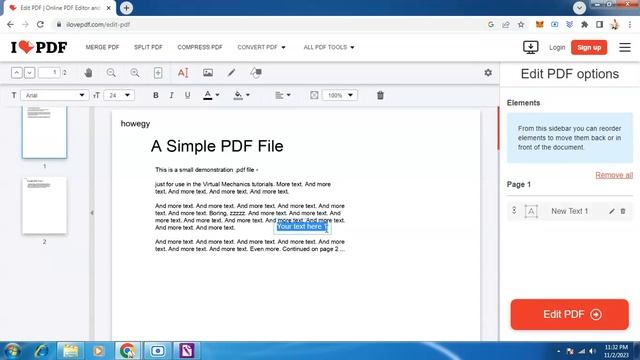The width and height of the screenshot is (640, 360).
Task: Open Chrome from the taskbar
Action: tap(127, 351)
